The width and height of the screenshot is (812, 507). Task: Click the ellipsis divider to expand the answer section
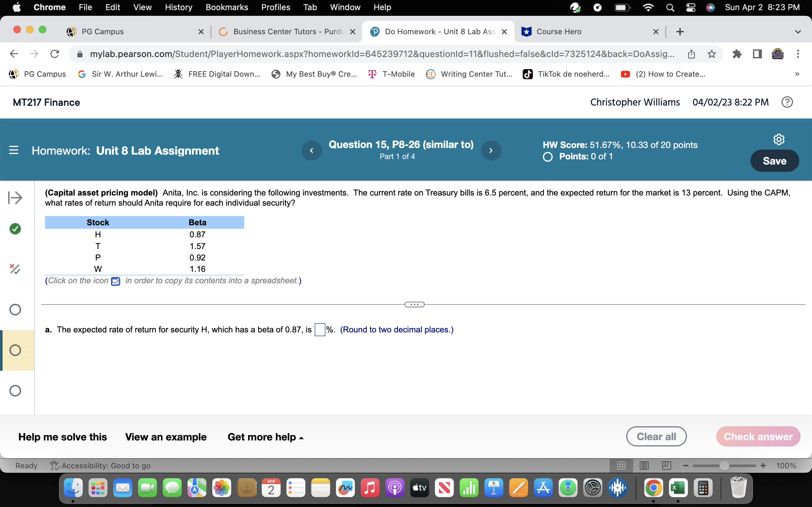(414, 304)
